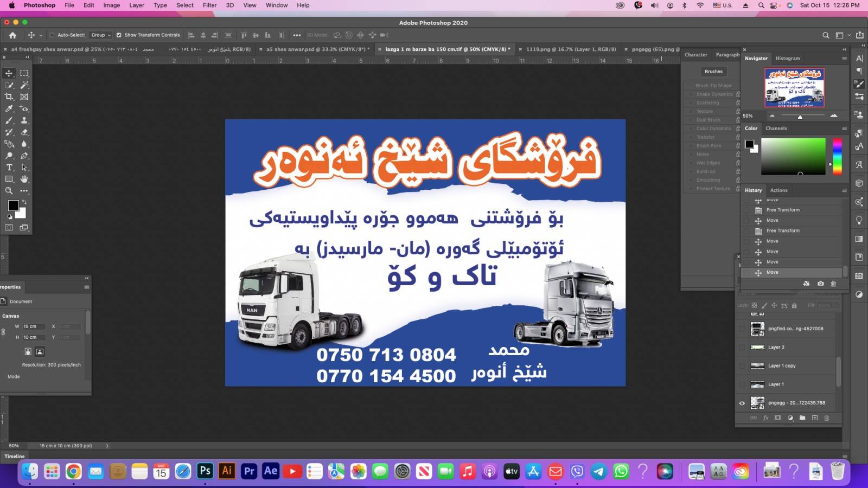Open Search icon in Photoshop options bar

pos(826,35)
